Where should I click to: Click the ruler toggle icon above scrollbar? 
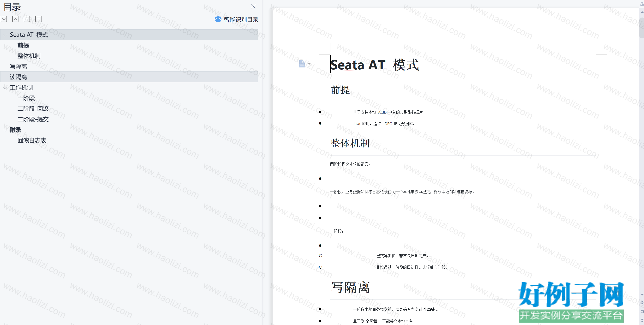642,4
